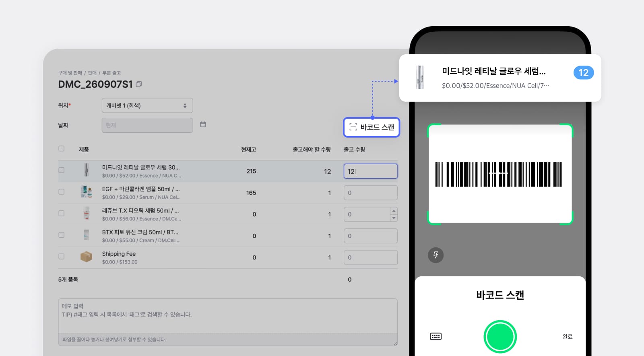Click EGF + 마린콜라겐 앰플 product thumbnail
Image resolution: width=644 pixels, height=356 pixels.
tap(86, 192)
